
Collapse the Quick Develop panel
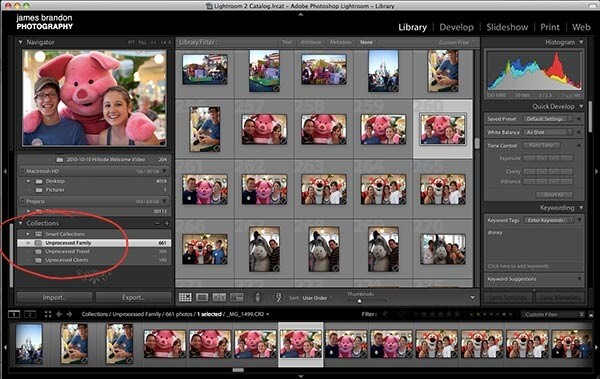point(581,106)
